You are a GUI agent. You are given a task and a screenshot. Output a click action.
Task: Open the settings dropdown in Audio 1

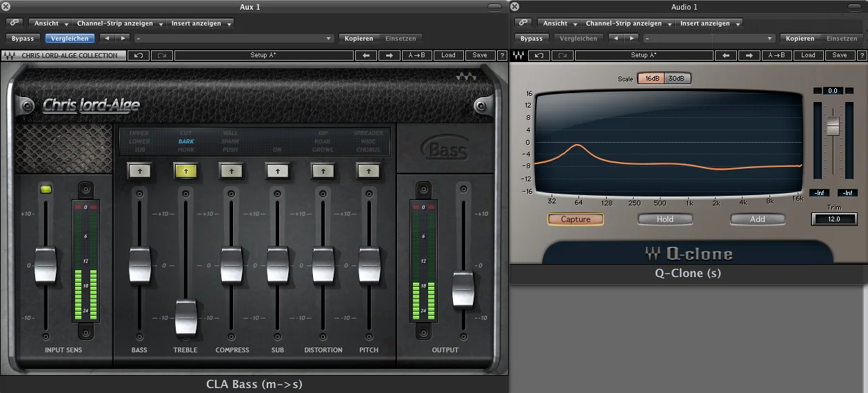click(x=709, y=39)
